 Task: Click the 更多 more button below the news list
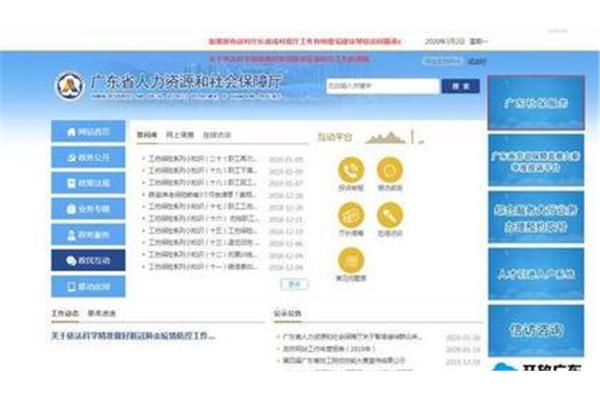click(294, 284)
